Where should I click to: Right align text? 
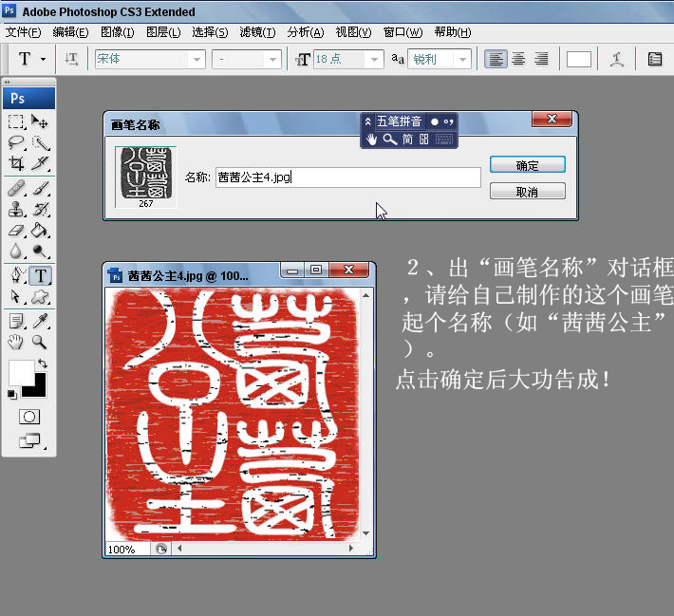541,59
